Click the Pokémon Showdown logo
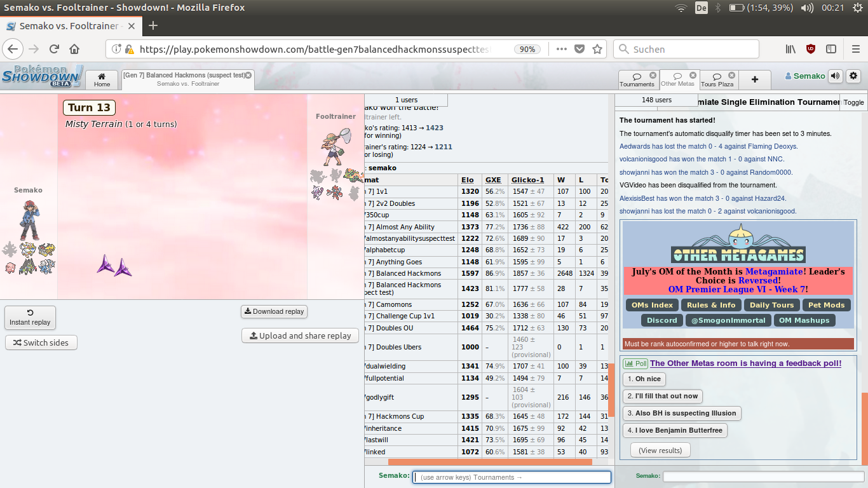The image size is (868, 488). (42, 76)
